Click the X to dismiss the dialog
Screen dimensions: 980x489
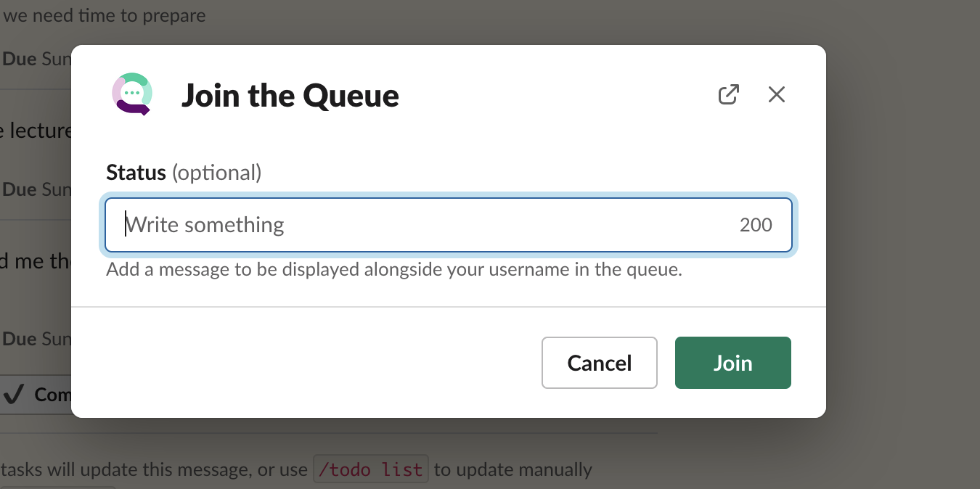776,94
